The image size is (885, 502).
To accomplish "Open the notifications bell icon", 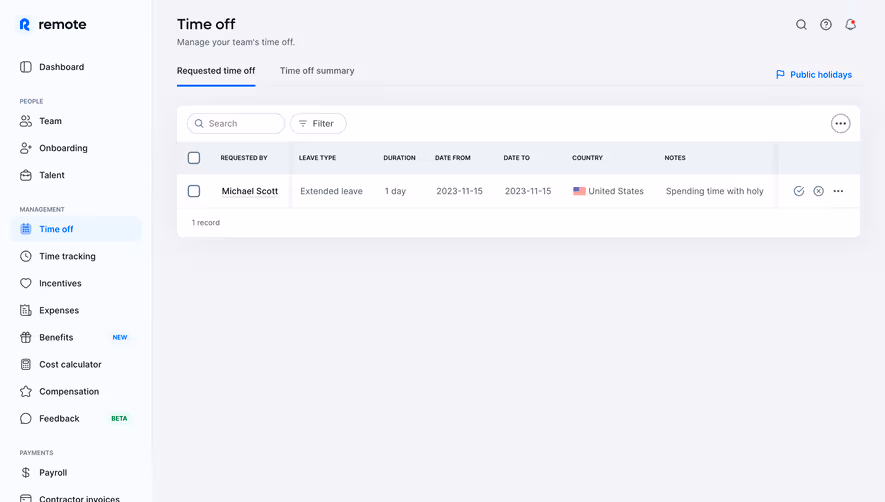I will point(851,24).
